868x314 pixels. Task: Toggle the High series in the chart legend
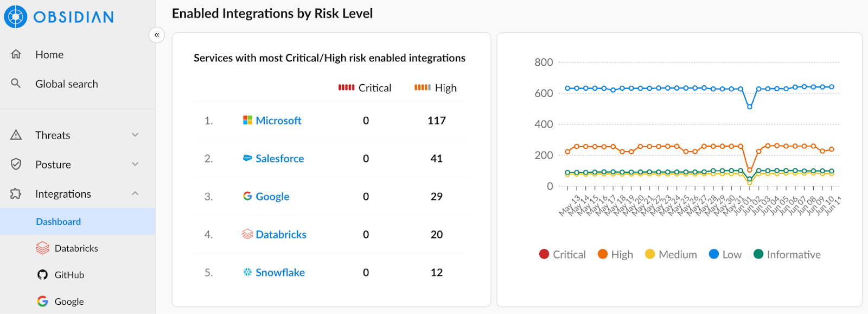[x=615, y=254]
